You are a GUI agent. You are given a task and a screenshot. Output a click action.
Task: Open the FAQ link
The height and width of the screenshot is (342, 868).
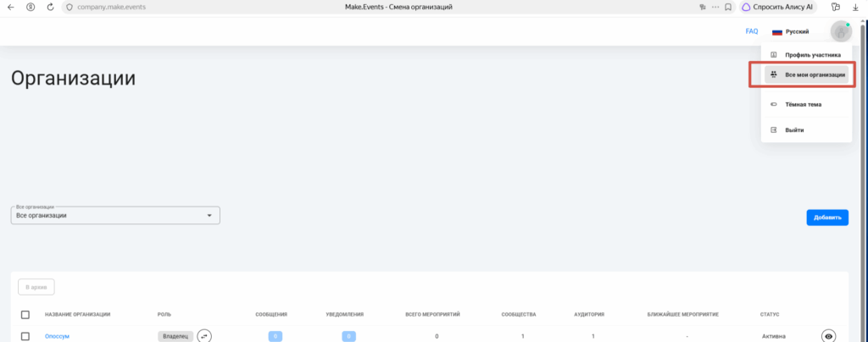[752, 31]
